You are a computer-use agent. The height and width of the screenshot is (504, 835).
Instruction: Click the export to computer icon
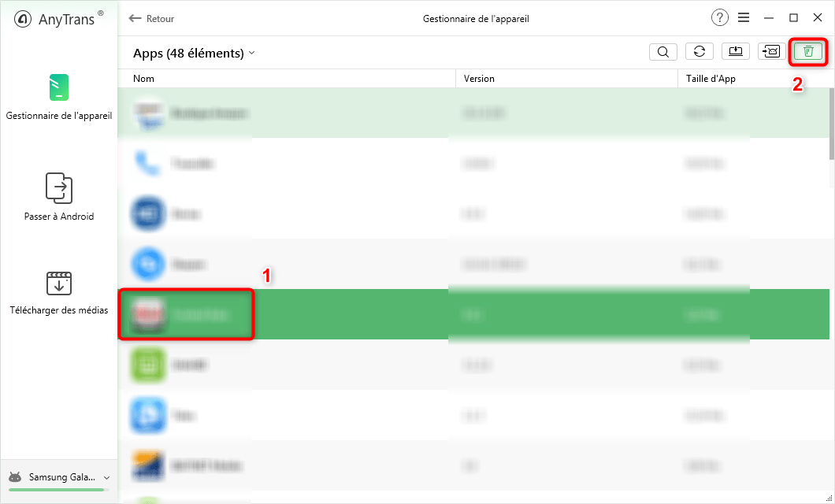point(736,52)
